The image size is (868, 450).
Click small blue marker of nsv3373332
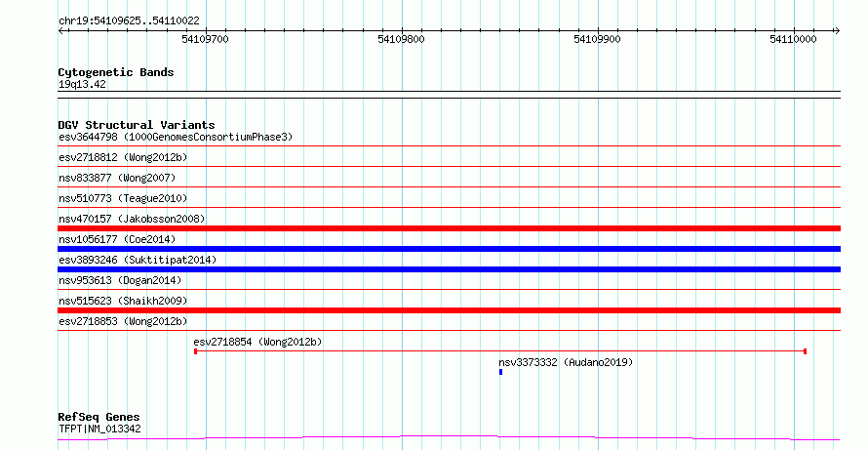500,372
